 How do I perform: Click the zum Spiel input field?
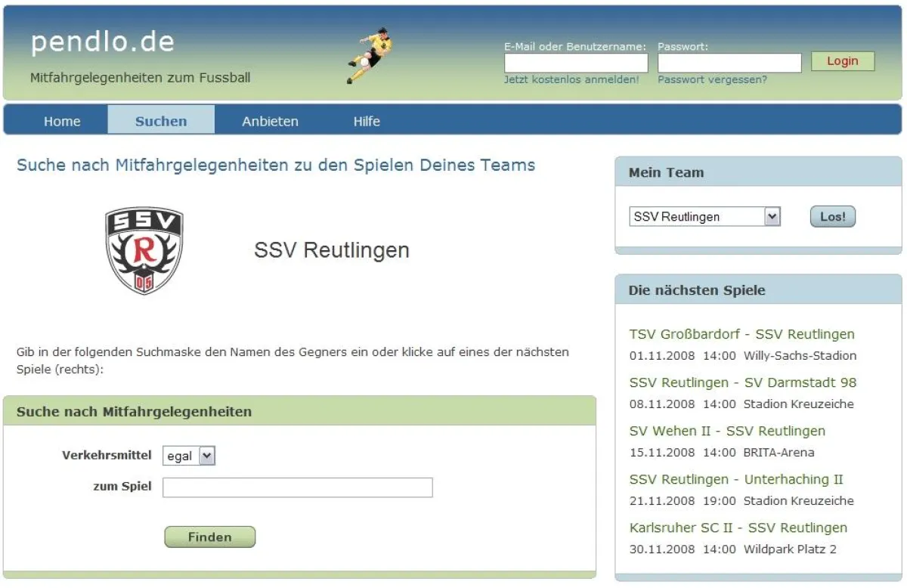297,487
